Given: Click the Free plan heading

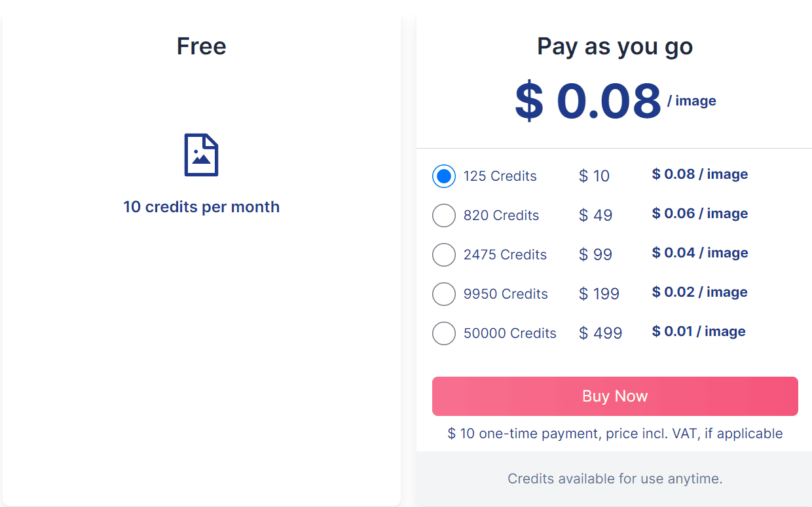Looking at the screenshot, I should pos(201,46).
